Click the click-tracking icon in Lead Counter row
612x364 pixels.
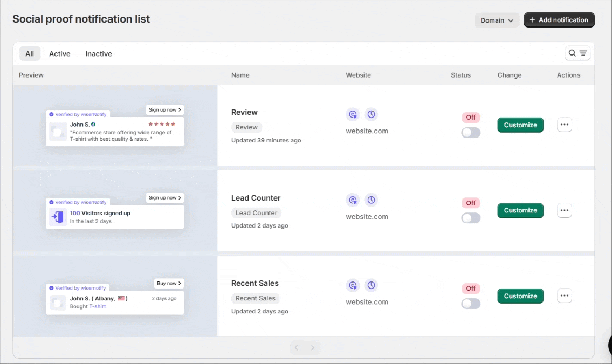click(353, 200)
